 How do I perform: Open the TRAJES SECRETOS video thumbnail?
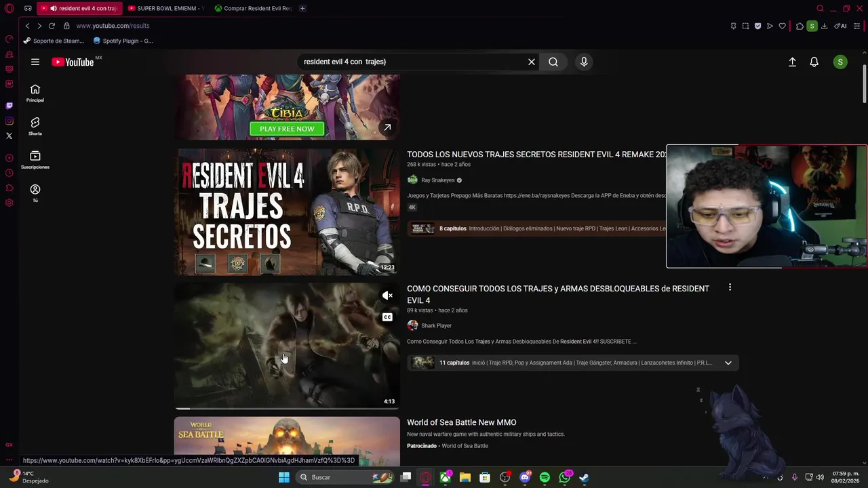click(x=287, y=212)
